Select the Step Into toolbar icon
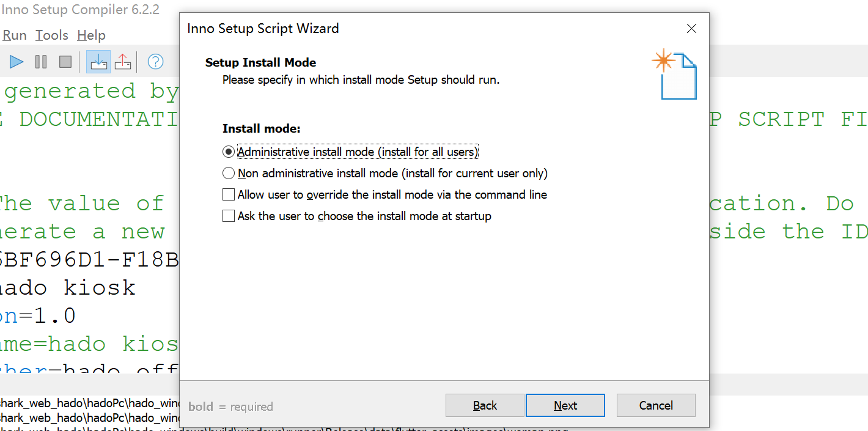 (98, 61)
